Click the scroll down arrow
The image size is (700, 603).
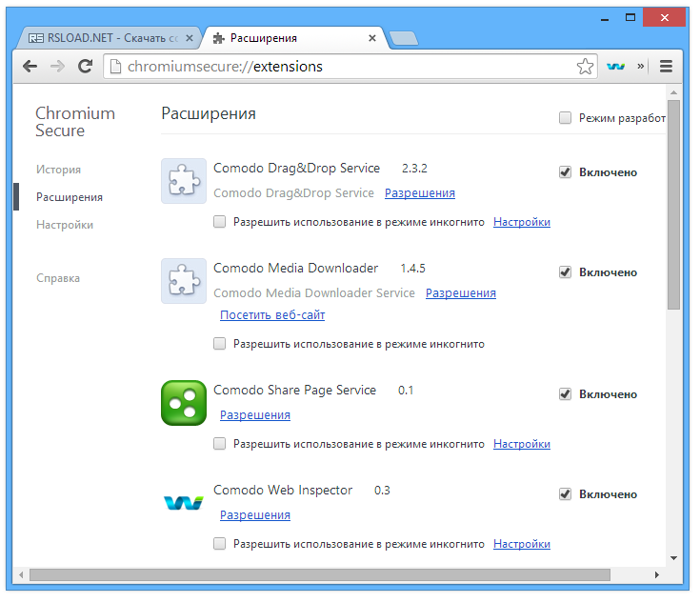[x=673, y=558]
